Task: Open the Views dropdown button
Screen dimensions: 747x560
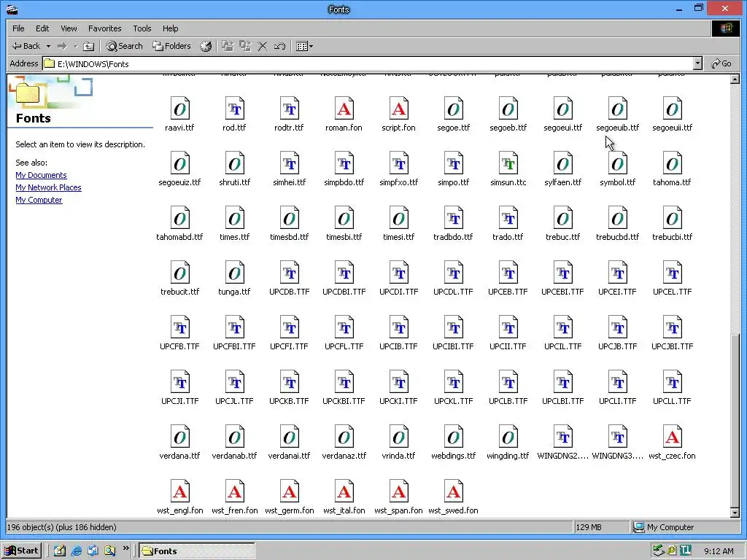Action: coord(304,46)
